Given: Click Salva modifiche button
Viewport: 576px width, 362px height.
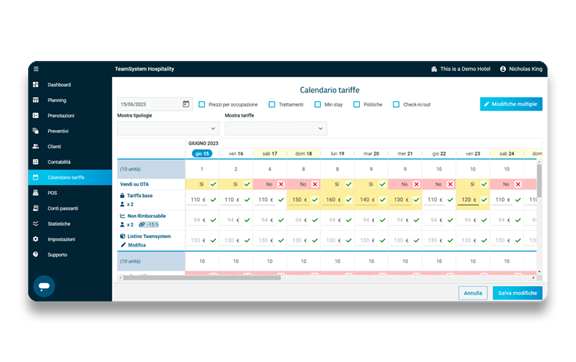Looking at the screenshot, I should point(517,293).
